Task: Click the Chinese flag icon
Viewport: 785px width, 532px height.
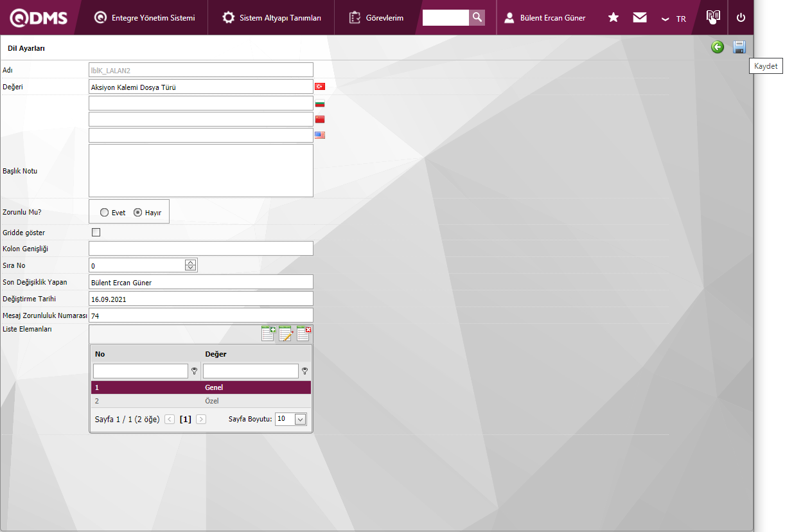Action: 320,119
